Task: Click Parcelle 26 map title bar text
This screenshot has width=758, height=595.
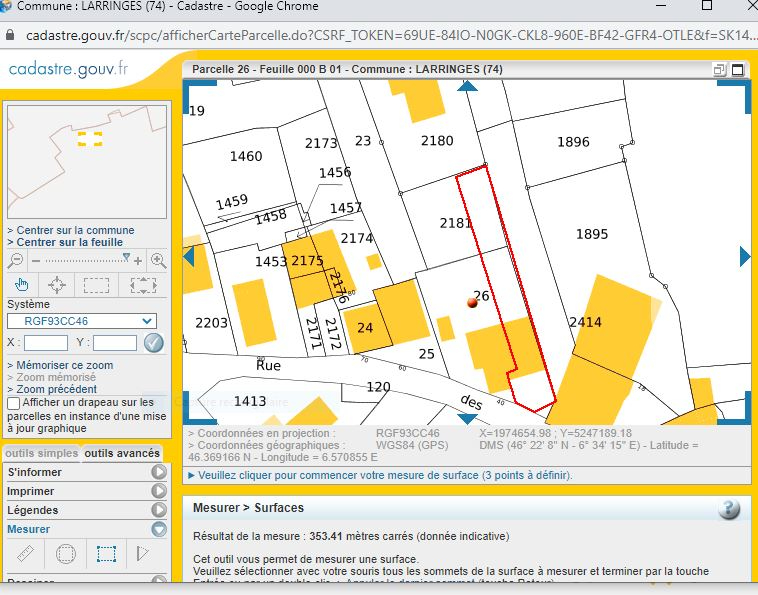Action: (347, 69)
